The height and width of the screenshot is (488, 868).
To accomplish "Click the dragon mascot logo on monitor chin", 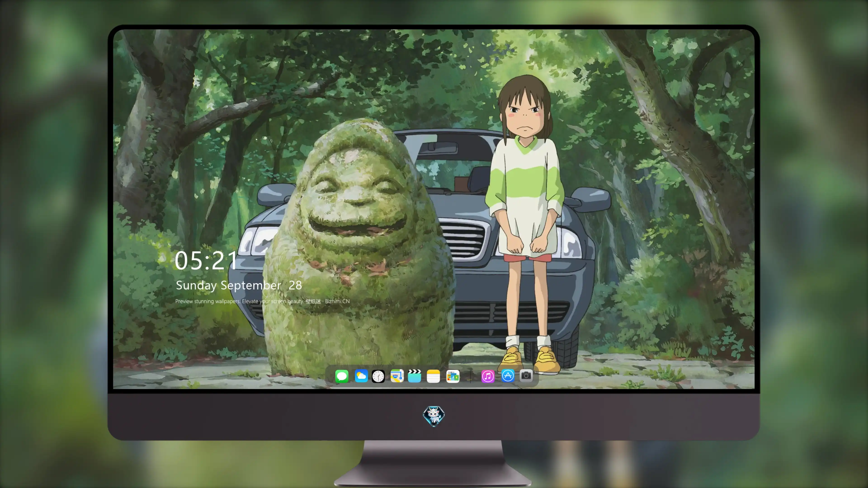I will tap(434, 416).
